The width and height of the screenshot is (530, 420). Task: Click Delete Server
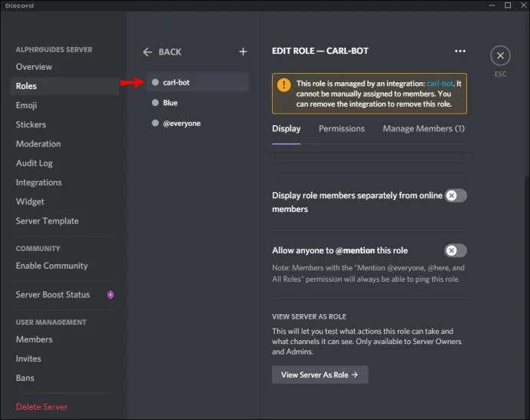click(x=41, y=407)
